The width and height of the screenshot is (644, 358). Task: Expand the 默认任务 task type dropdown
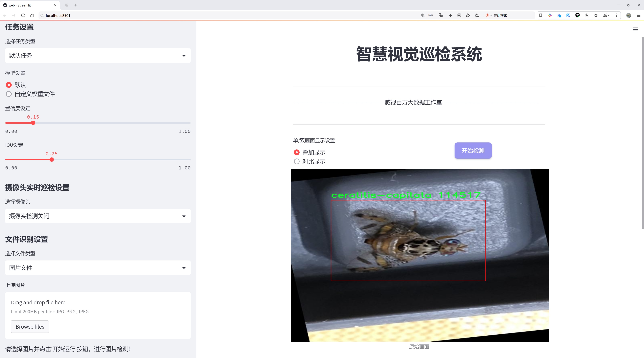(98, 56)
